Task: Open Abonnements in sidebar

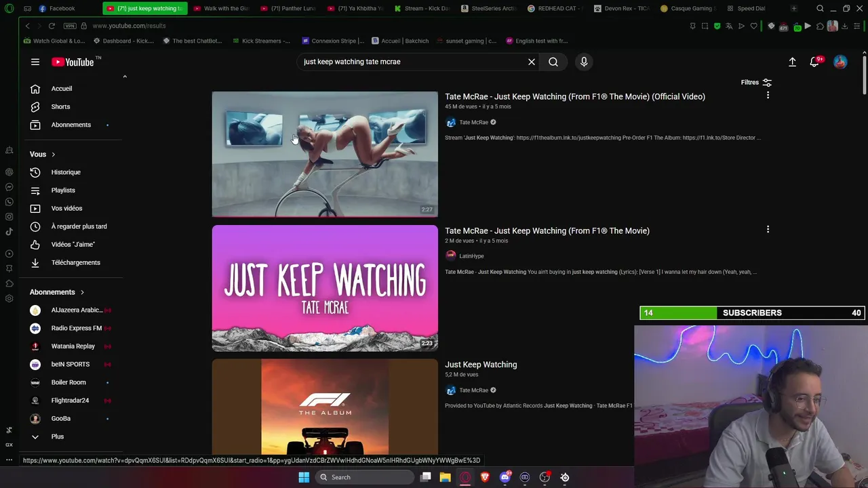Action: point(71,125)
